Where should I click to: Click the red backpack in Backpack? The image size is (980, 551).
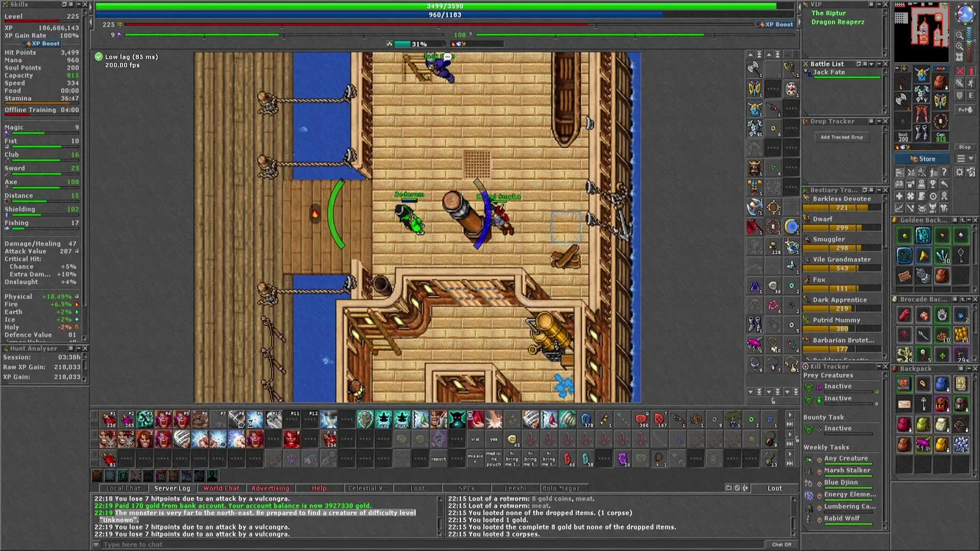pyautogui.click(x=904, y=425)
